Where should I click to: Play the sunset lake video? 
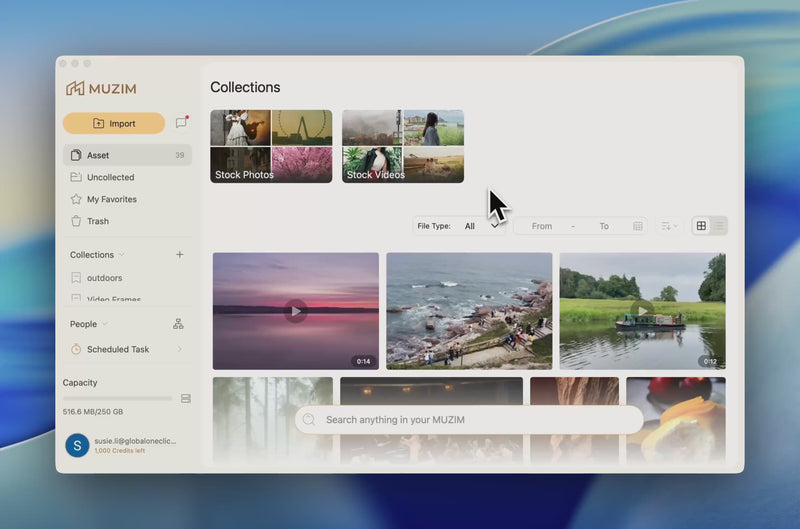click(296, 311)
